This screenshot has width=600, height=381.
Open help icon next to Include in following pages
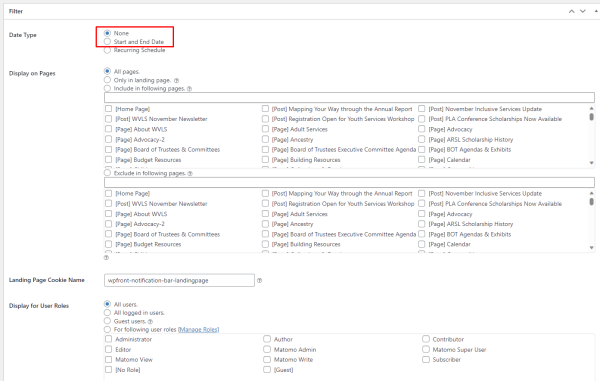coord(189,89)
